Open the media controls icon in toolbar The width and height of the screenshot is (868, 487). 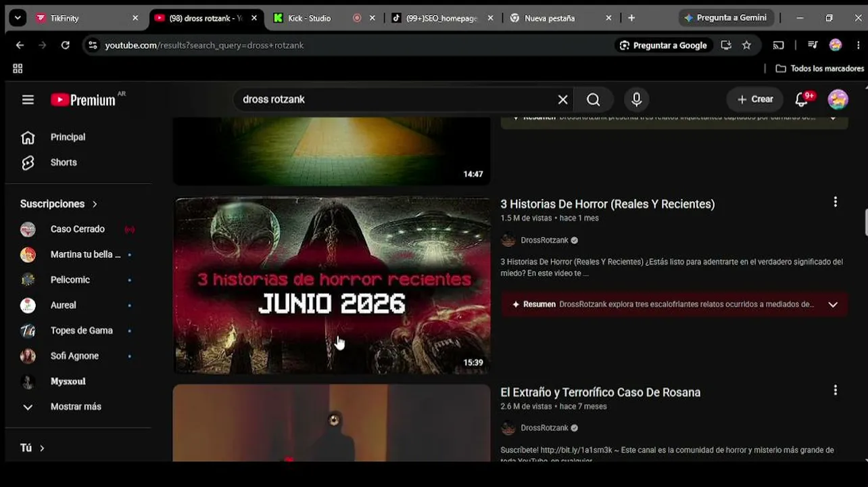813,45
